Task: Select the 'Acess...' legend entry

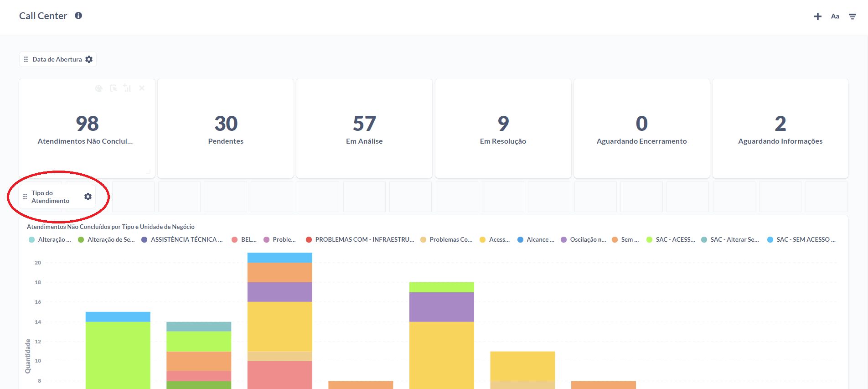Action: pos(495,239)
